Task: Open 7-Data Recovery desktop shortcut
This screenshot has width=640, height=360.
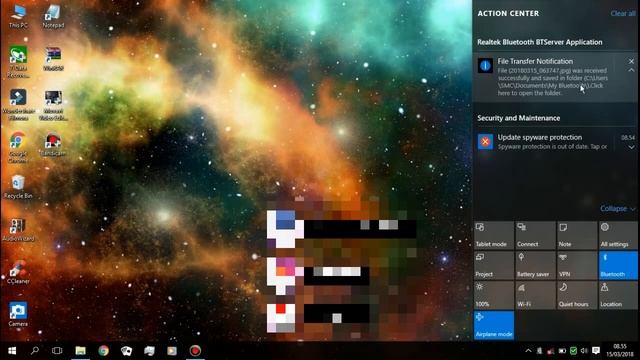Action: [x=18, y=62]
